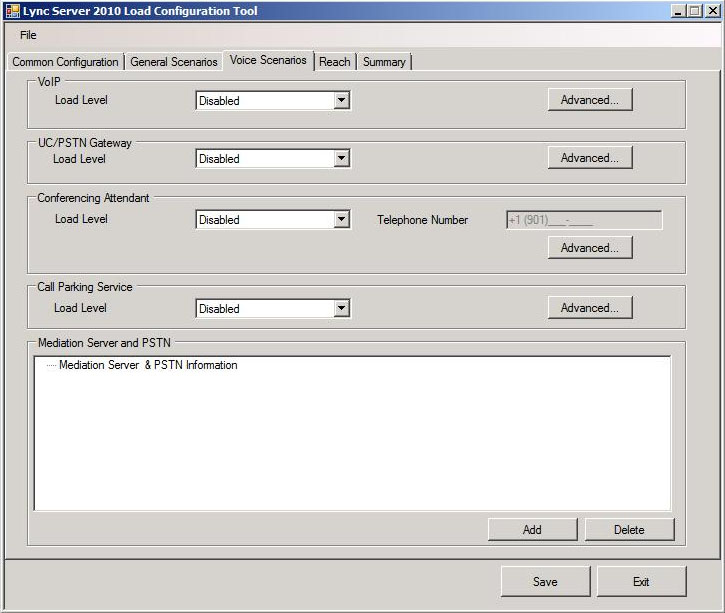Open the File menu
The height and width of the screenshot is (613, 725).
click(x=28, y=35)
